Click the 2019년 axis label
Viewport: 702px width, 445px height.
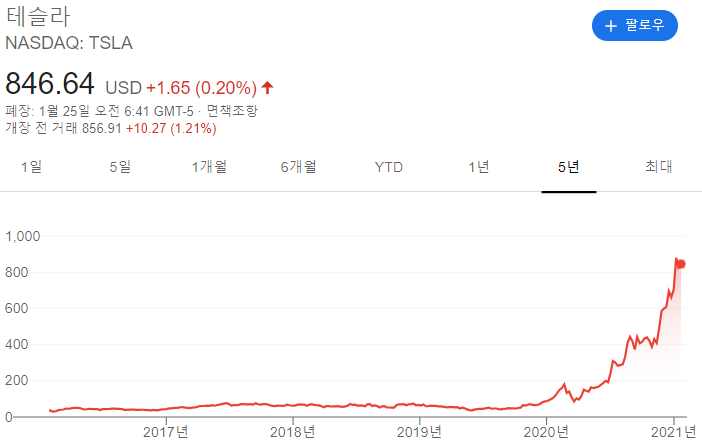419,432
